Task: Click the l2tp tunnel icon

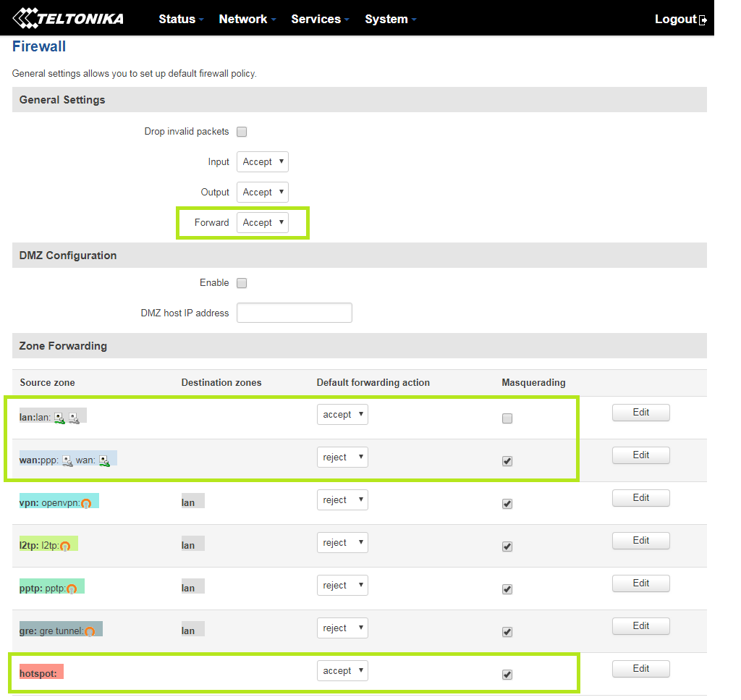Action: 65,546
